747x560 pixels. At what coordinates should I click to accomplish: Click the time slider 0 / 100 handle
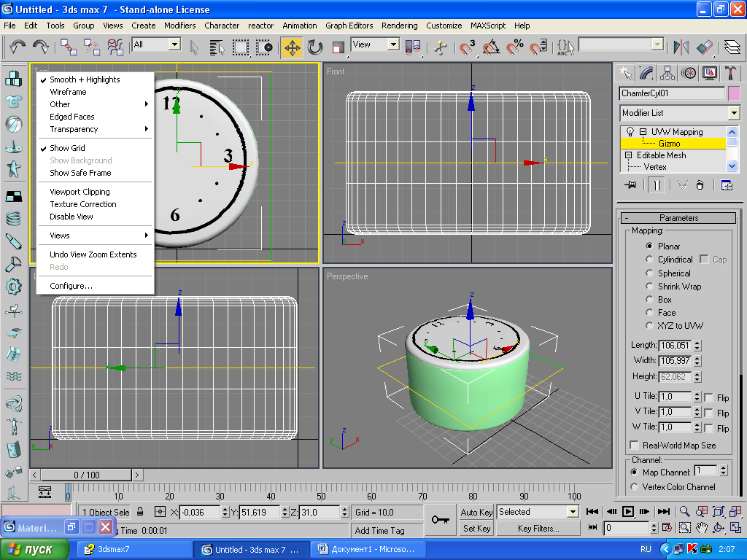86,475
